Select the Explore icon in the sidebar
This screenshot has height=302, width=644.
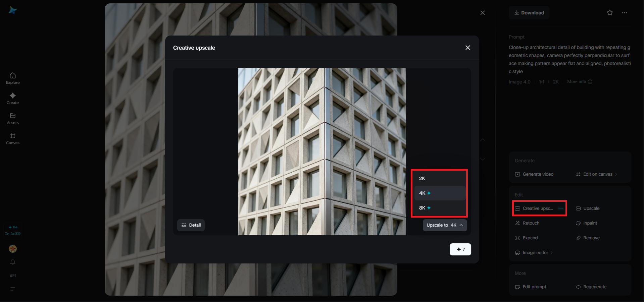coord(12,78)
